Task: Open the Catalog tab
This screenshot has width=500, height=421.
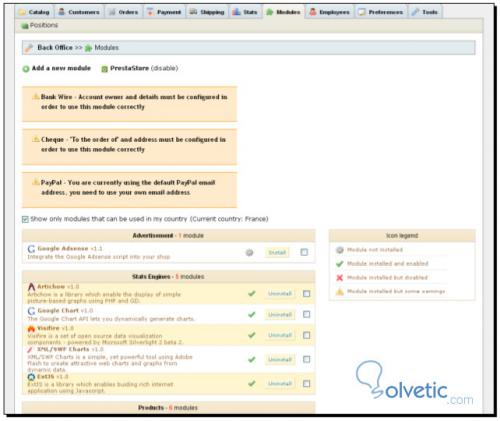Action: 35,12
